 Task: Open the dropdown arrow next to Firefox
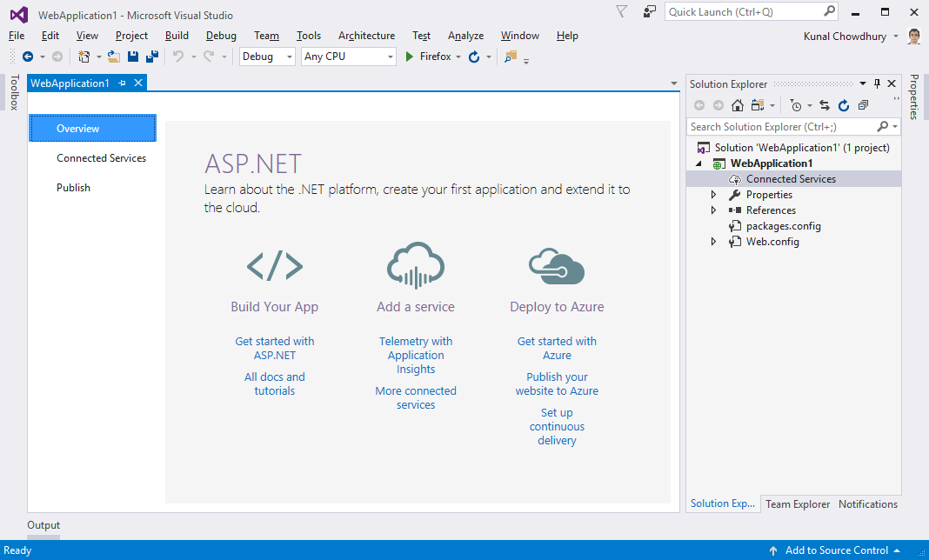[x=458, y=57]
